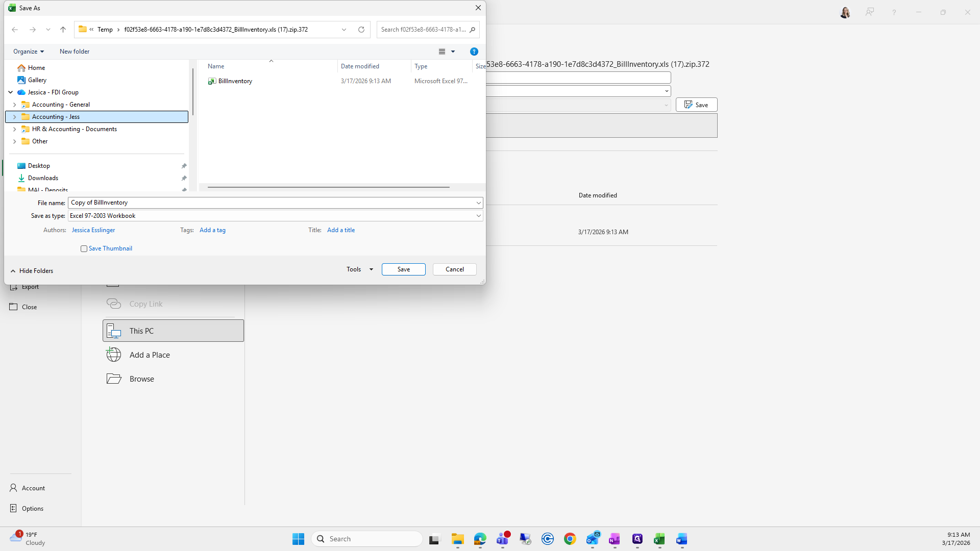The width and height of the screenshot is (980, 551).
Task: Expand the Accounting - General folder node
Action: tap(14, 105)
